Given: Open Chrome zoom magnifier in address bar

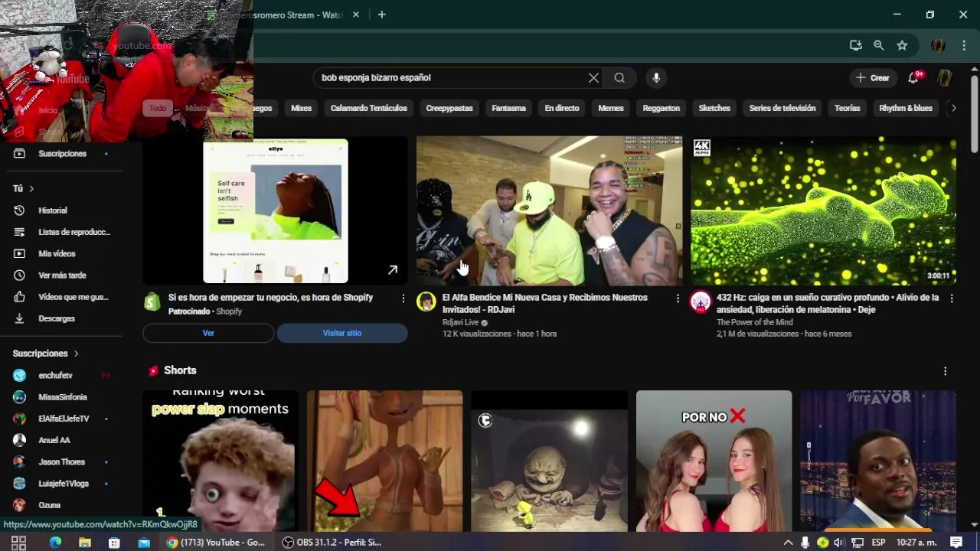Looking at the screenshot, I should tap(879, 45).
